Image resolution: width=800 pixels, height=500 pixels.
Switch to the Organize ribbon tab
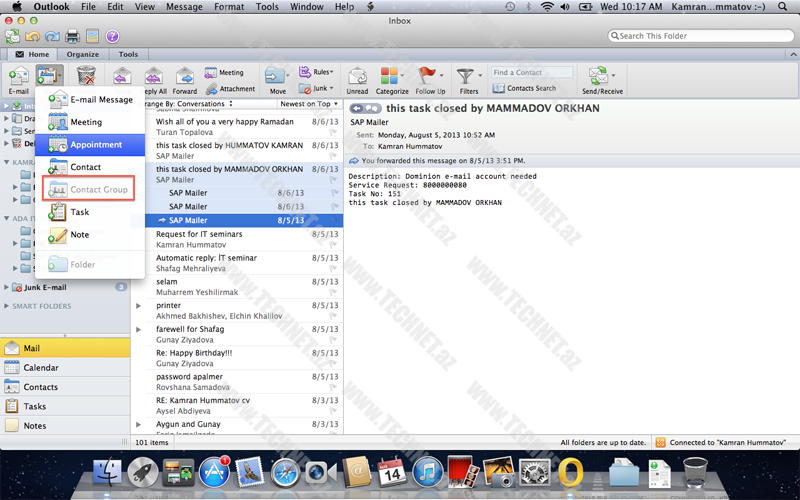point(83,55)
